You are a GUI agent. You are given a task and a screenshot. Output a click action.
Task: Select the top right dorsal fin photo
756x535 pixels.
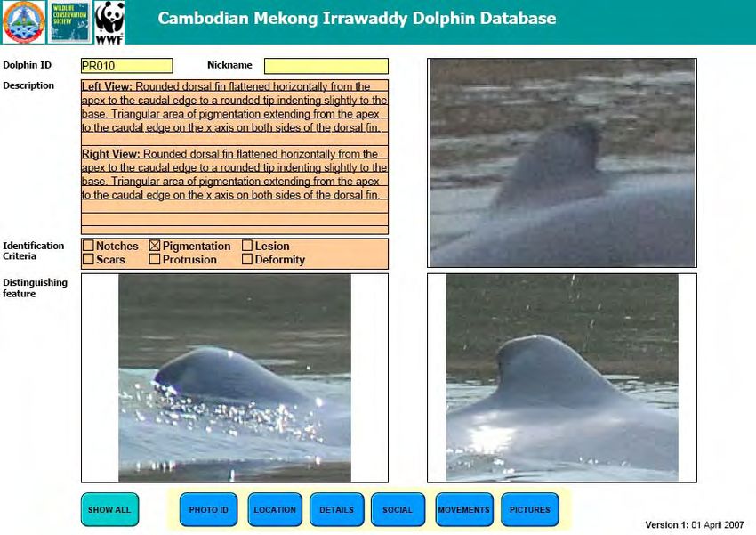click(562, 163)
